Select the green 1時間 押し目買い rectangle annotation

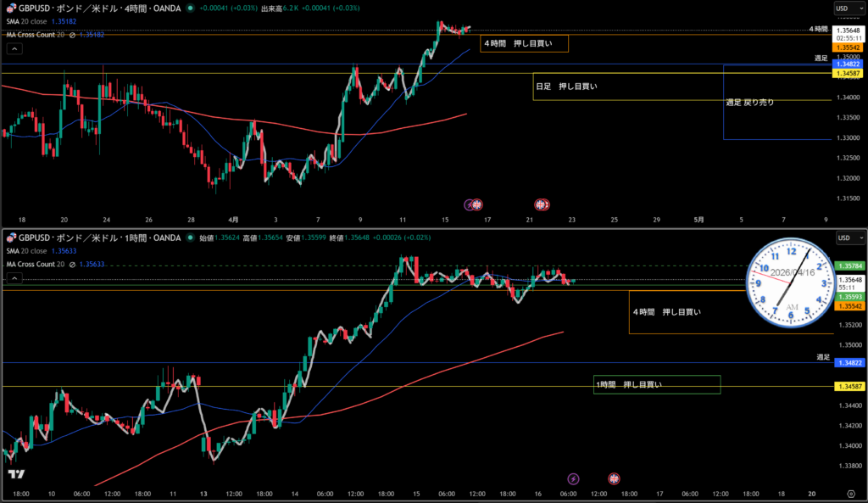pyautogui.click(x=656, y=384)
